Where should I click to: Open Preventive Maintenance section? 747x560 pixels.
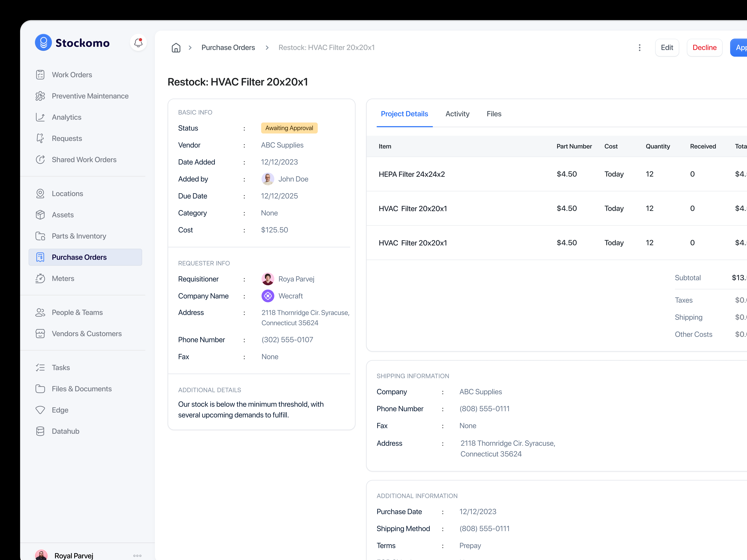(90, 96)
